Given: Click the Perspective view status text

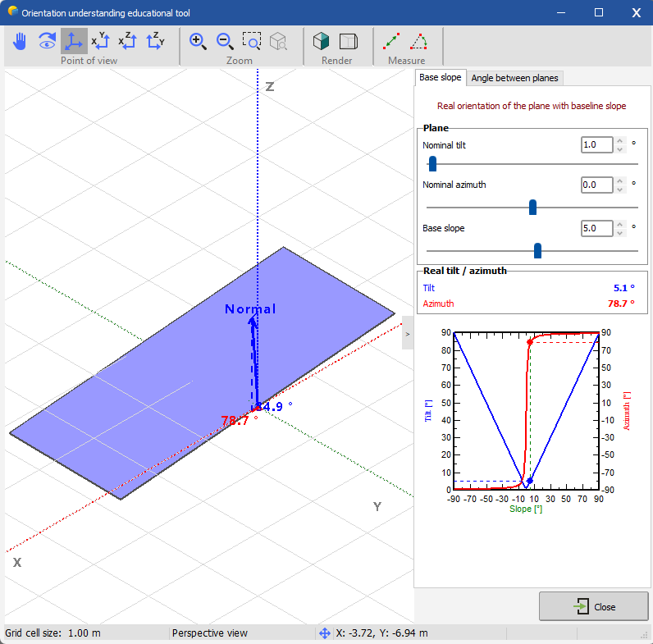Looking at the screenshot, I should tap(209, 633).
